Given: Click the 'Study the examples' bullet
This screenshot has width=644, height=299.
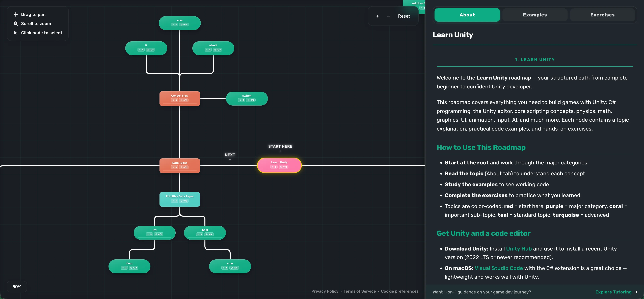Looking at the screenshot, I should point(496,184).
